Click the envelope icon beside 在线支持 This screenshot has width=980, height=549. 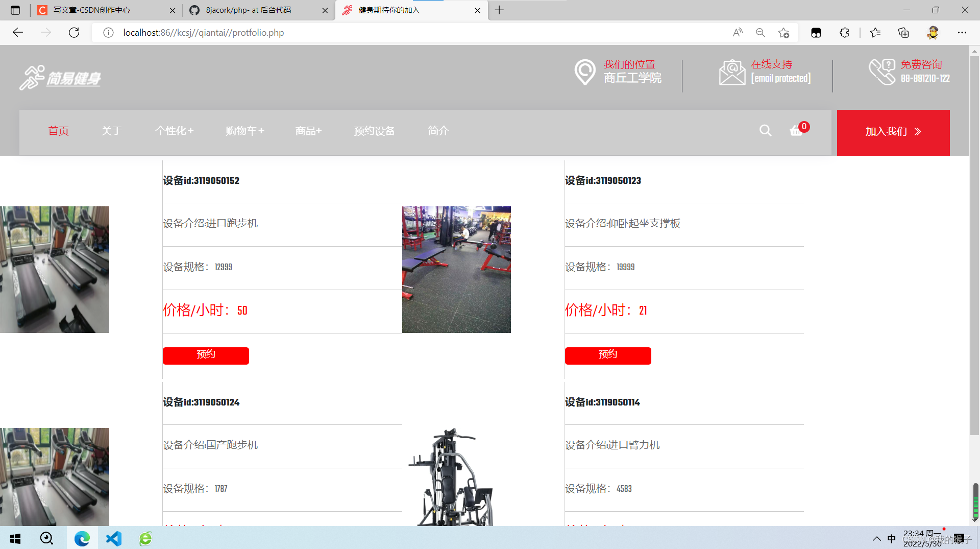(732, 72)
